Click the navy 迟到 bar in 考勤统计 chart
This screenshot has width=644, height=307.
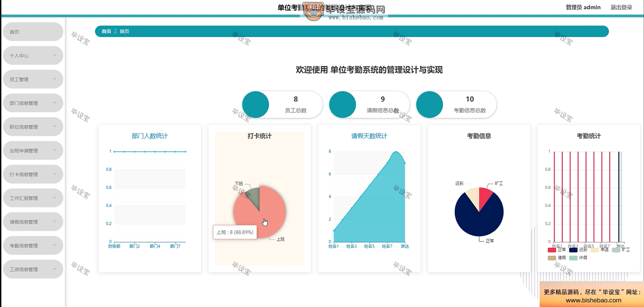tap(619, 197)
